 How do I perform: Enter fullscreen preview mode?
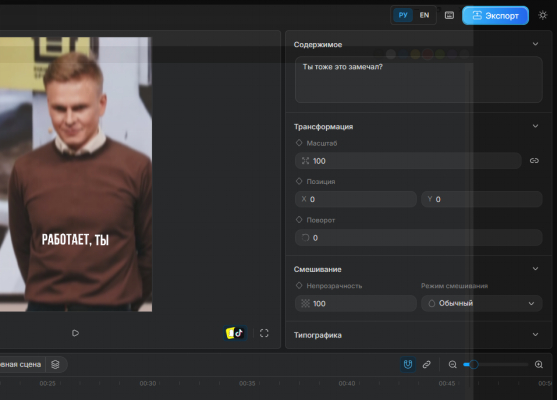click(x=264, y=333)
